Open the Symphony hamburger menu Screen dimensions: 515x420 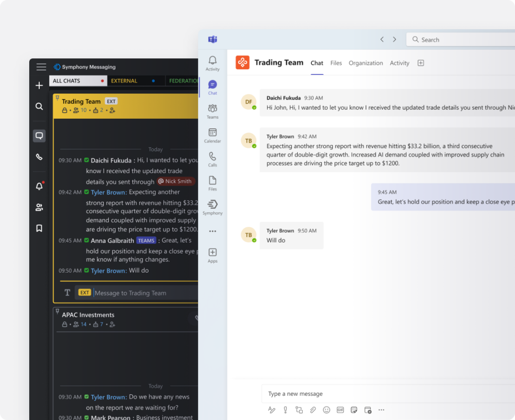point(41,67)
